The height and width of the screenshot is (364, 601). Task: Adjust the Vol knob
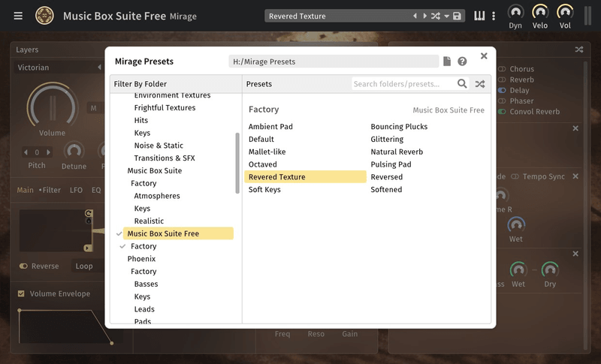tap(565, 12)
